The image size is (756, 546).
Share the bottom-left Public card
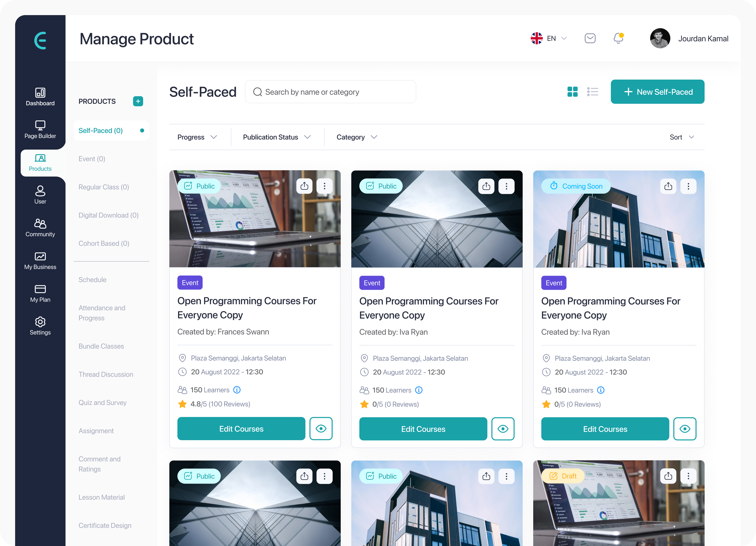coord(304,476)
